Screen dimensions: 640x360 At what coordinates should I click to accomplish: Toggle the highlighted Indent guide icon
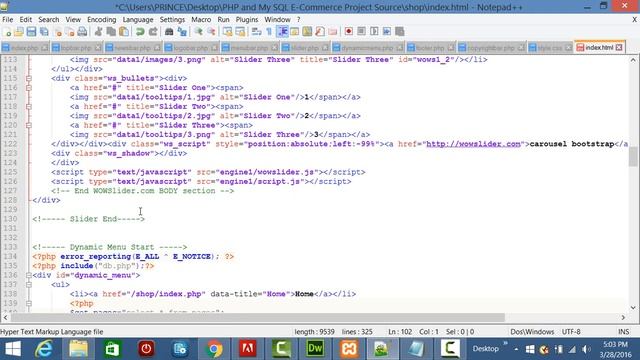(x=282, y=31)
